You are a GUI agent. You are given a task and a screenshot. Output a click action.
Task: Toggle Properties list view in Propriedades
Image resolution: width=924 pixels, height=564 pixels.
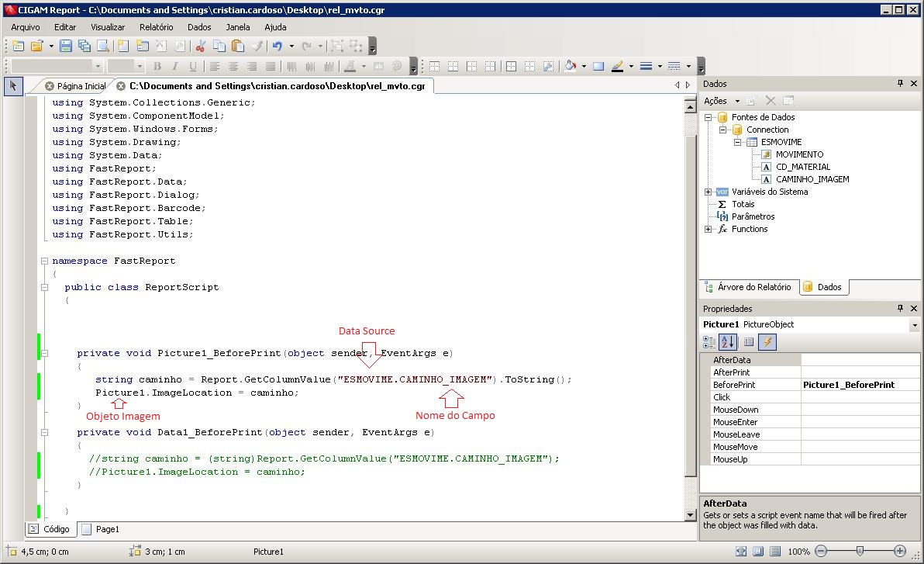[x=748, y=341]
